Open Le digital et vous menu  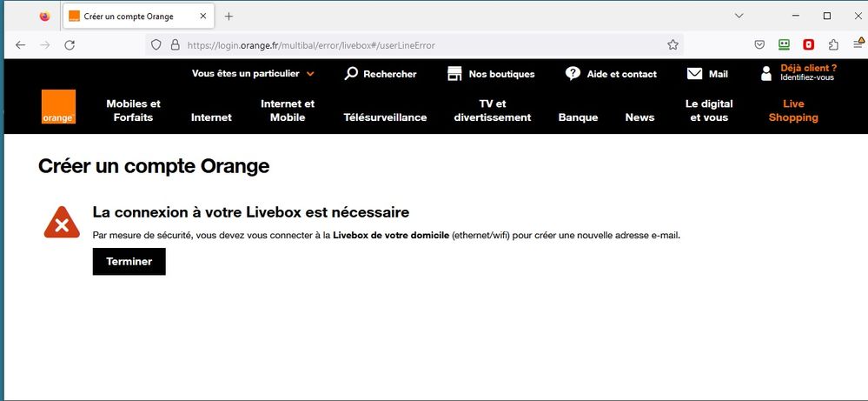coord(709,110)
